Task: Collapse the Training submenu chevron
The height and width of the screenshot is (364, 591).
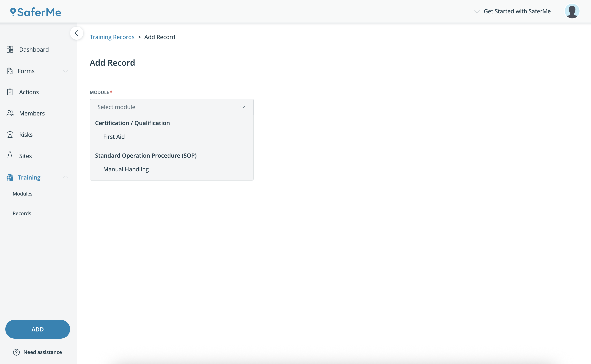Action: (65, 177)
